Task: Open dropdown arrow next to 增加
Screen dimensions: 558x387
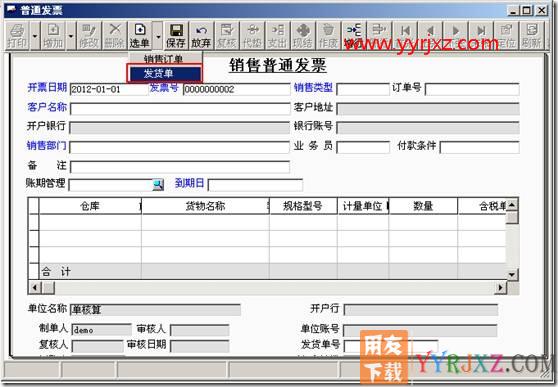Action: 71,36
